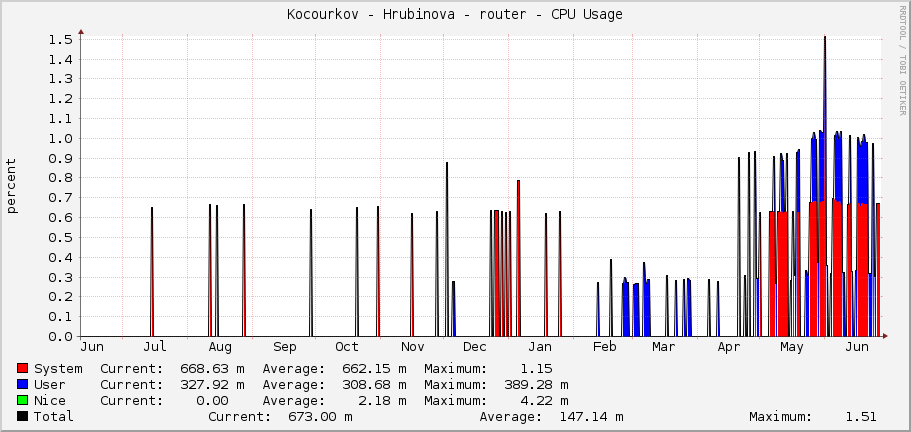Click the black Total legend swatch
Screen dimensions: 911x432
[23, 416]
